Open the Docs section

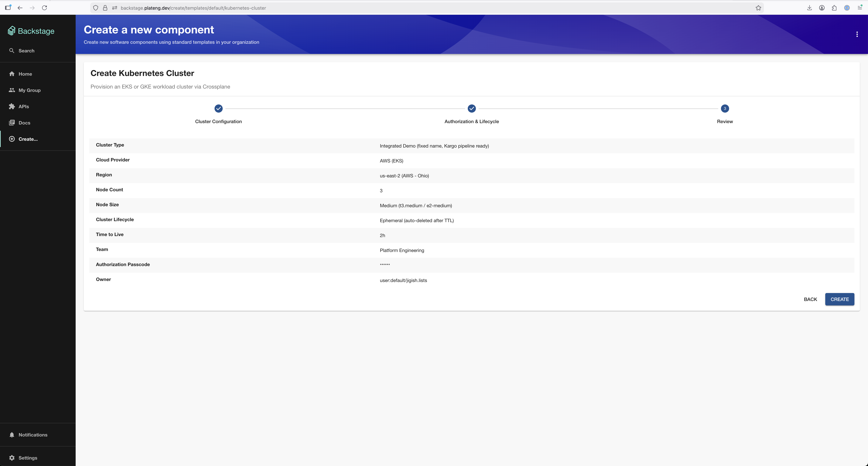tap(24, 122)
